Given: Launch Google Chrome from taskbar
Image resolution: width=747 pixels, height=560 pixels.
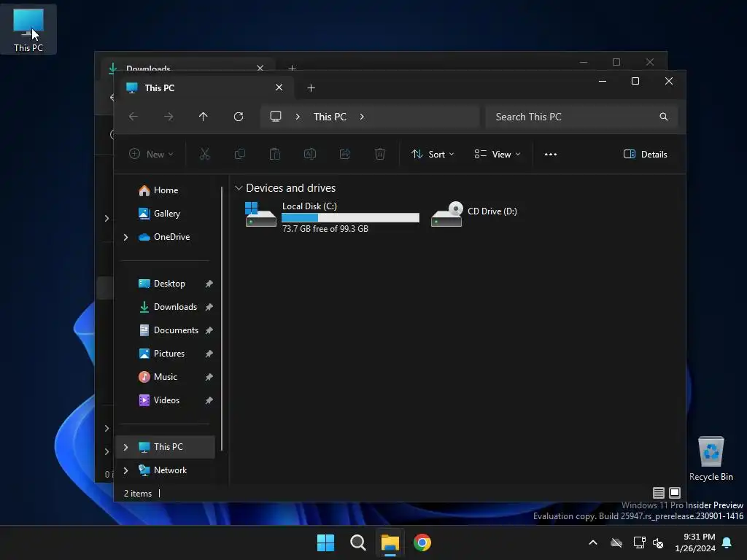Looking at the screenshot, I should (x=422, y=542).
